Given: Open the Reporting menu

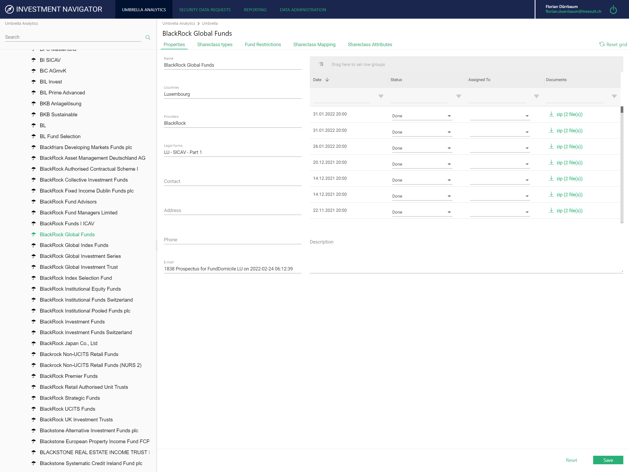Looking at the screenshot, I should coord(255,10).
